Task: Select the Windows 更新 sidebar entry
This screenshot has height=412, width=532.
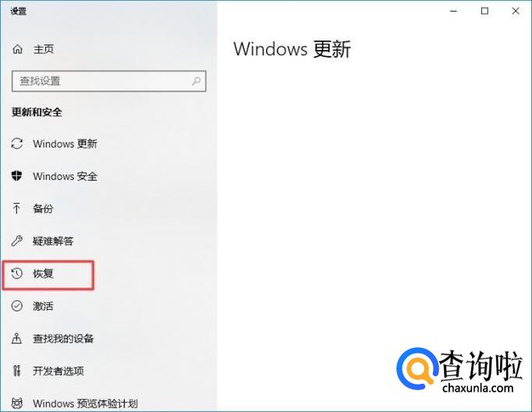Action: (x=65, y=144)
